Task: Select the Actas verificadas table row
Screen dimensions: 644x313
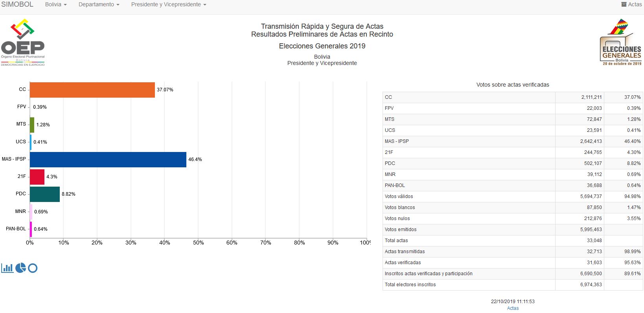Action: pos(512,263)
